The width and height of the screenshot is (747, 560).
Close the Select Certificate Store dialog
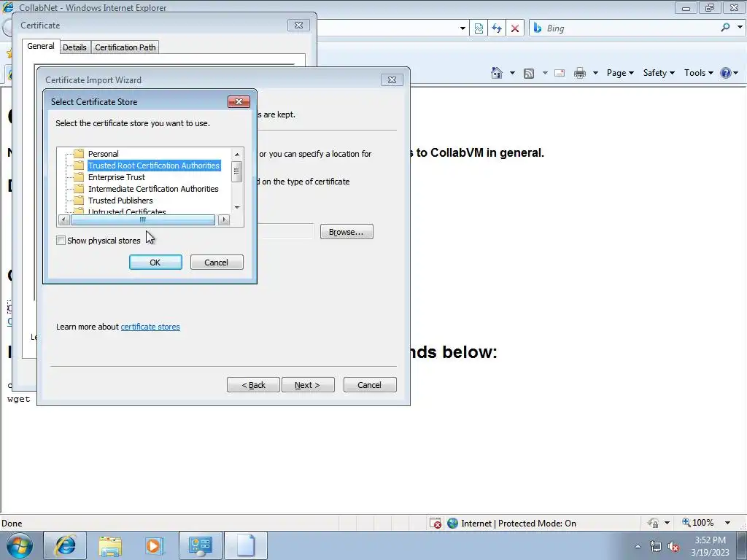[239, 101]
